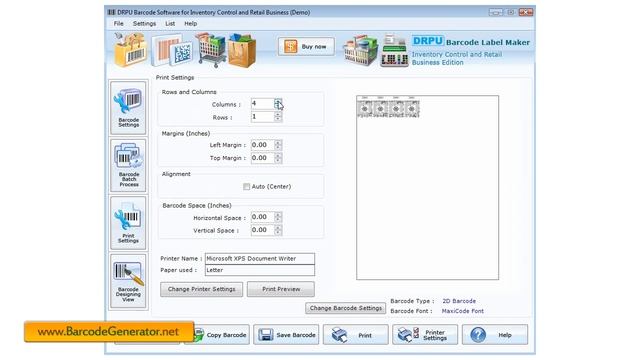Click Change Barcode Settings button

(x=345, y=308)
